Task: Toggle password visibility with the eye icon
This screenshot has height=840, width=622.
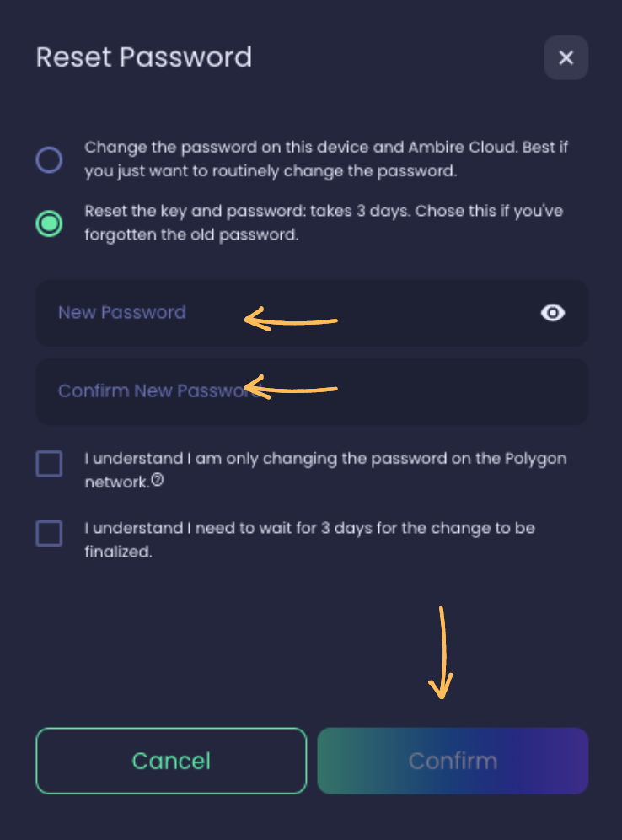Action: coord(552,313)
